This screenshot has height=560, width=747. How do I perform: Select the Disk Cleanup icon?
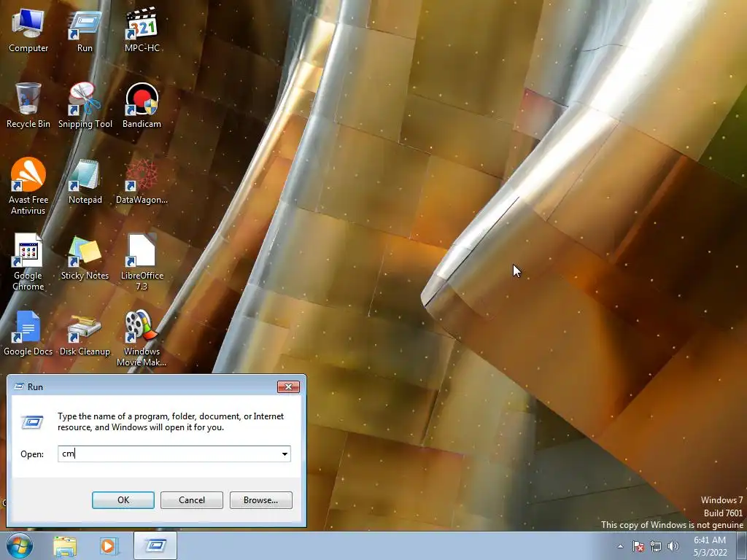click(85, 333)
